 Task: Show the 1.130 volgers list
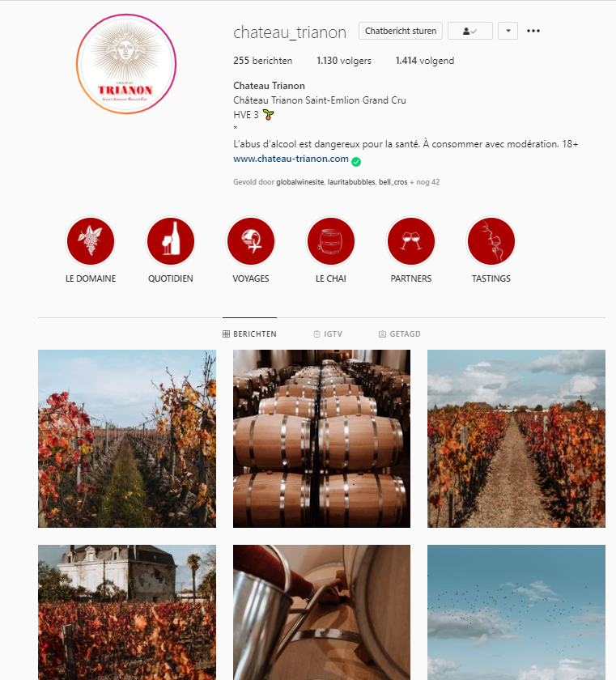[x=344, y=61]
